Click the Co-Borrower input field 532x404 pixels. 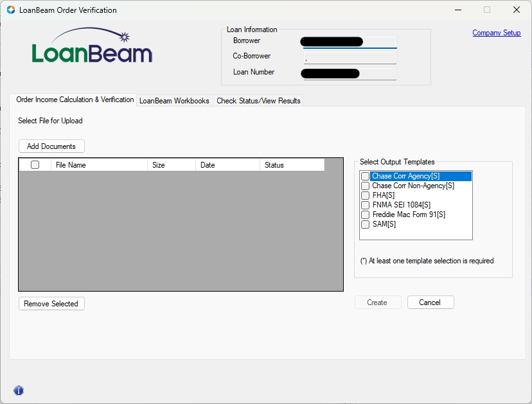click(x=350, y=58)
